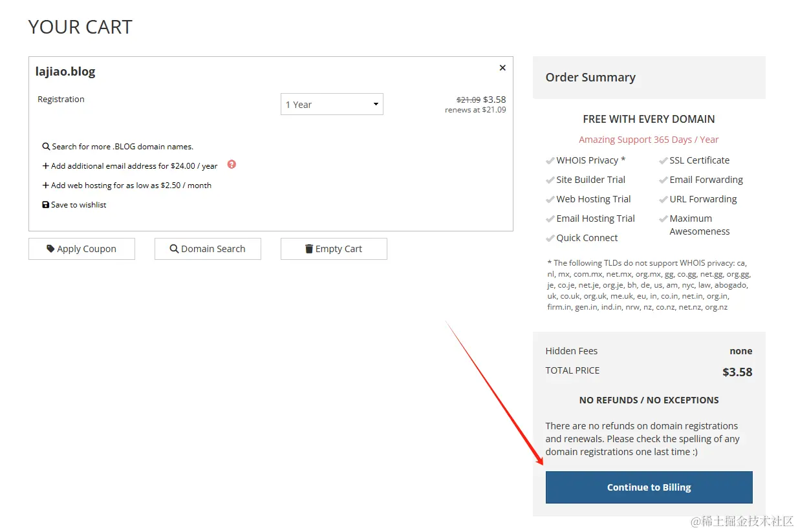
Task: Click the lajiao.blog domain name heading
Action: pyautogui.click(x=65, y=72)
